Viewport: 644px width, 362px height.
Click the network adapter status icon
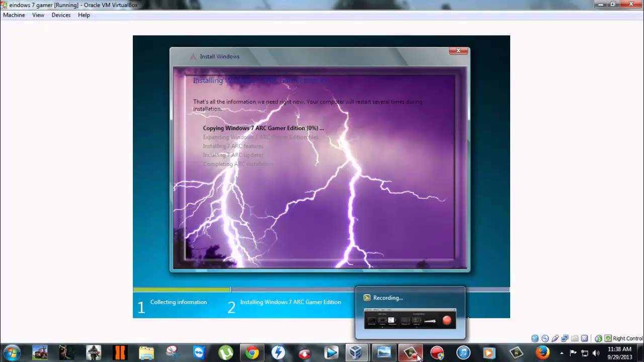[565, 338]
